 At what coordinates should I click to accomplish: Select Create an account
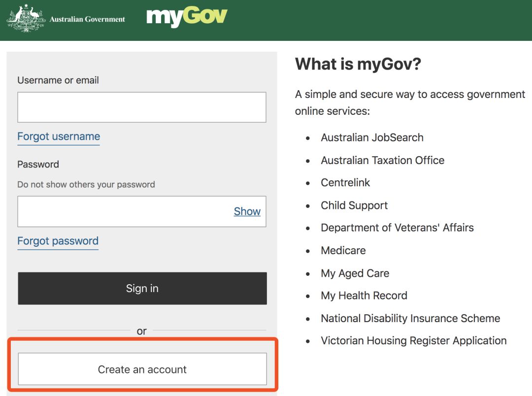142,368
